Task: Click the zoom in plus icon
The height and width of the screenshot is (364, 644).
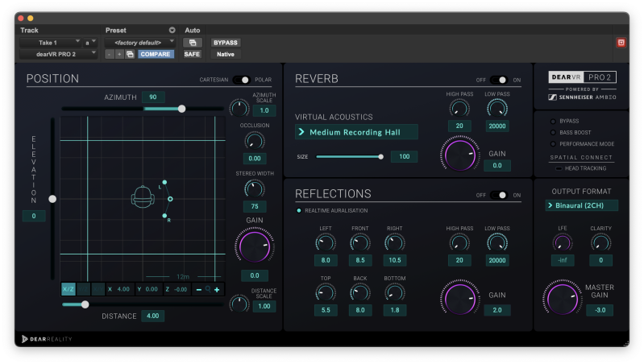Action: 217,289
